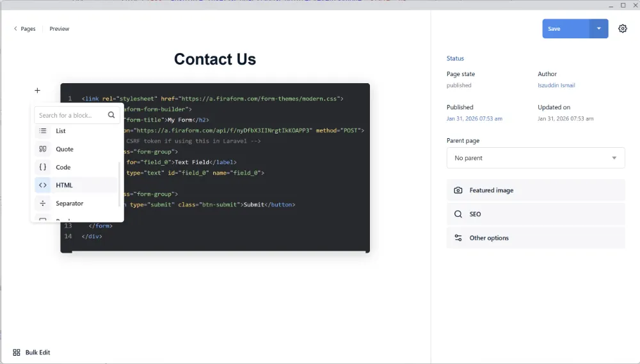Click the closing </form> tag line
This screenshot has width=640, height=364.
[x=100, y=226]
